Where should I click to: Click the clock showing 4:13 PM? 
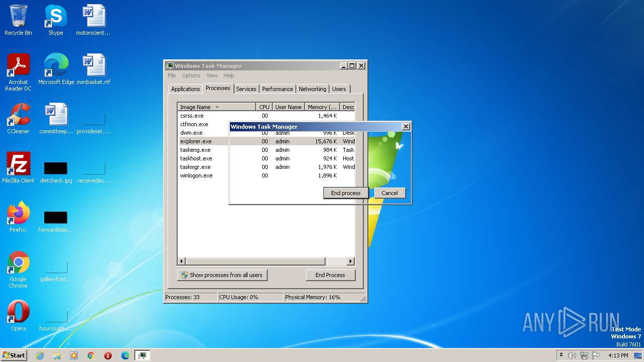pos(618,355)
